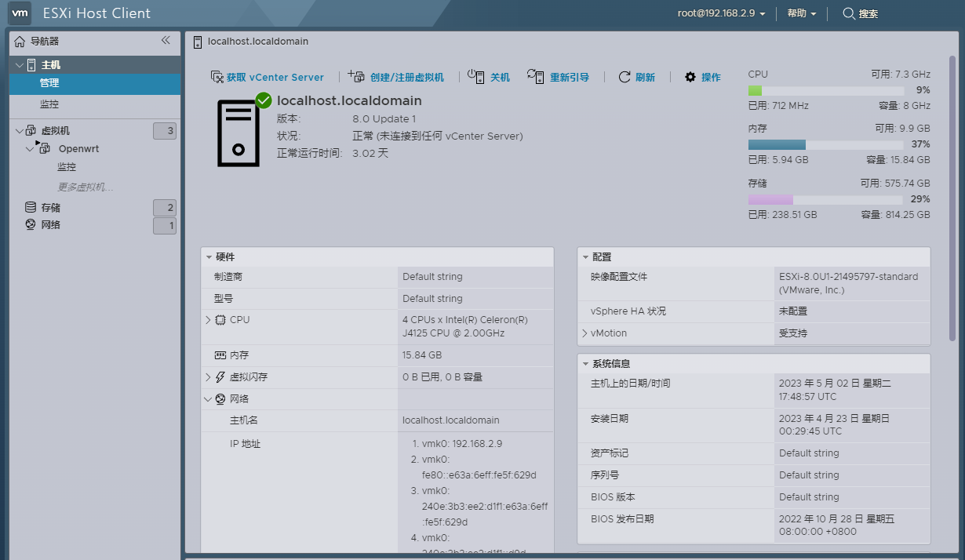The image size is (965, 560).
Task: Click the 未配置 vSphere HA status value
Action: [x=793, y=311]
